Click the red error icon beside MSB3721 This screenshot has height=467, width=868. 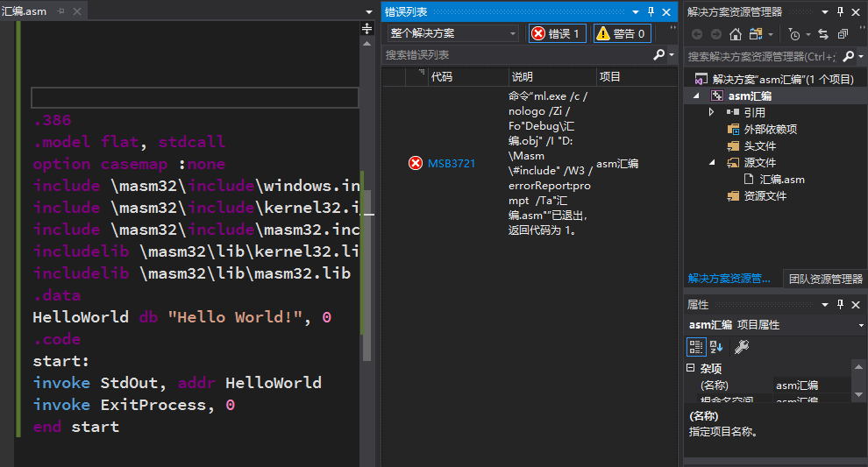tap(416, 163)
